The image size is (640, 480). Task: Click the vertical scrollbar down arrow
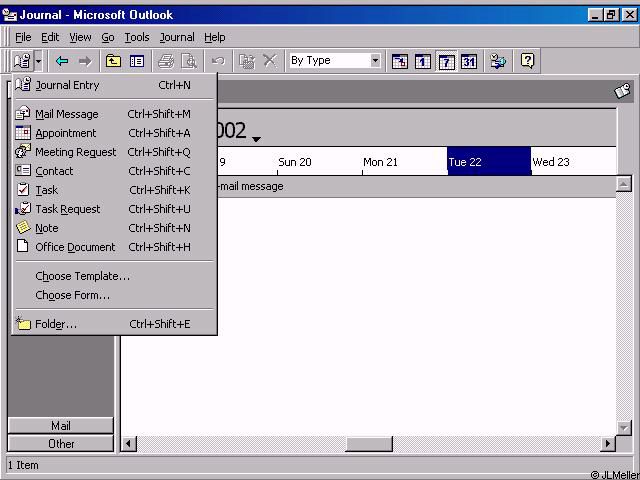click(624, 428)
